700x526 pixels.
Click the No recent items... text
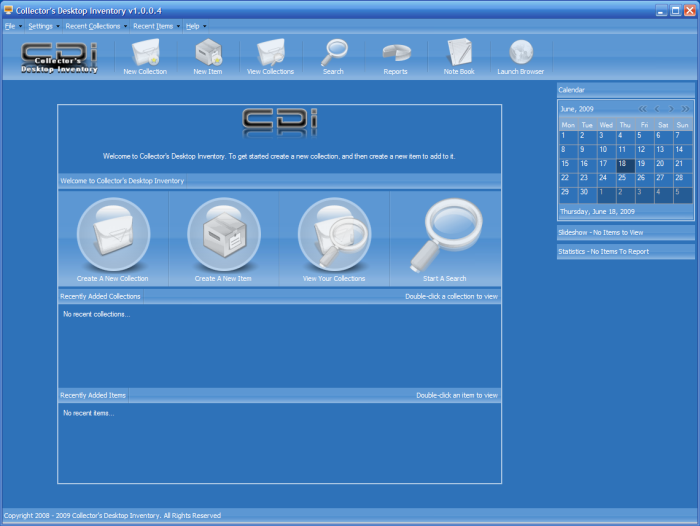[x=88, y=413]
